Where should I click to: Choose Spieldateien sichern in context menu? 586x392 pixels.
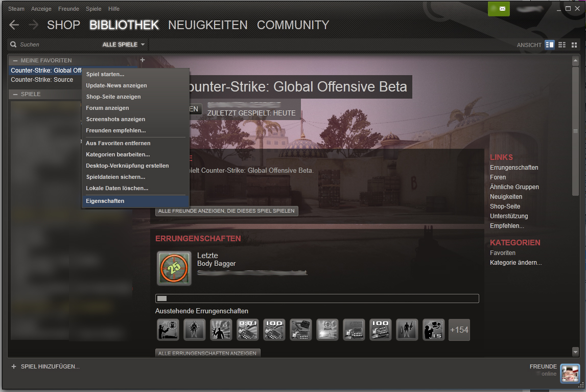[135, 177]
